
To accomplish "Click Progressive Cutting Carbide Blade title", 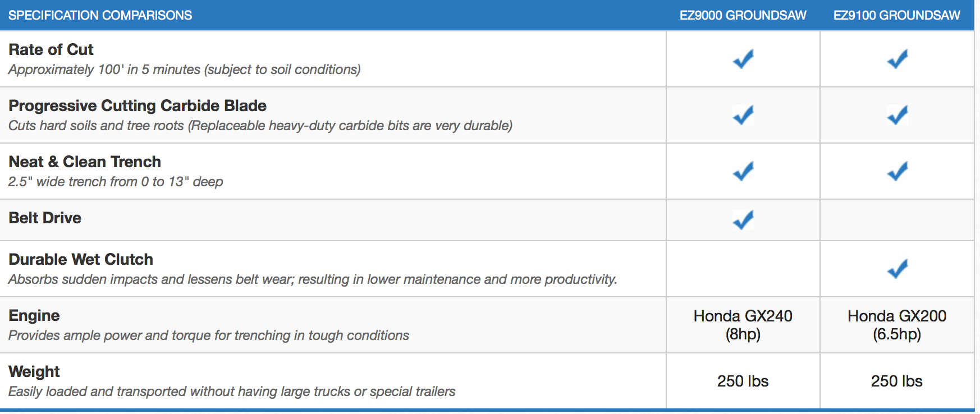I will coord(138,105).
